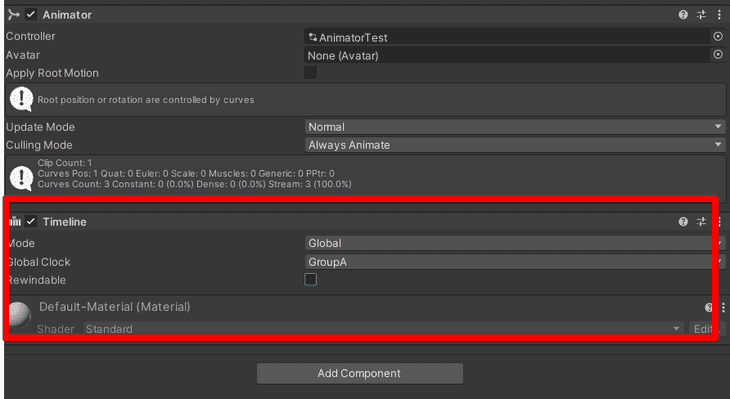Image resolution: width=730 pixels, height=399 pixels.
Task: Open Animator presets icon
Action: pos(701,14)
